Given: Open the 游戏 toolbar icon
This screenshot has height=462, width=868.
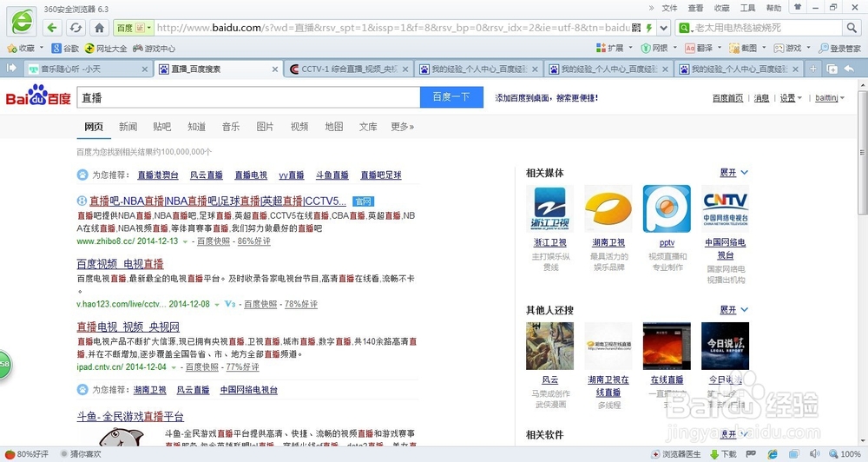Looking at the screenshot, I should [x=788, y=48].
